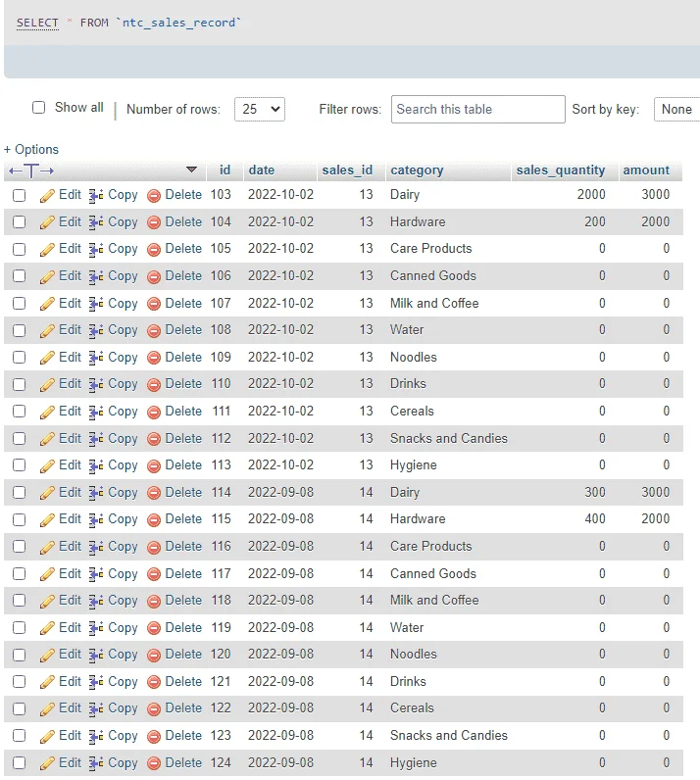The image size is (700, 780).
Task: Click the Edit link for row 105
Action: point(70,248)
